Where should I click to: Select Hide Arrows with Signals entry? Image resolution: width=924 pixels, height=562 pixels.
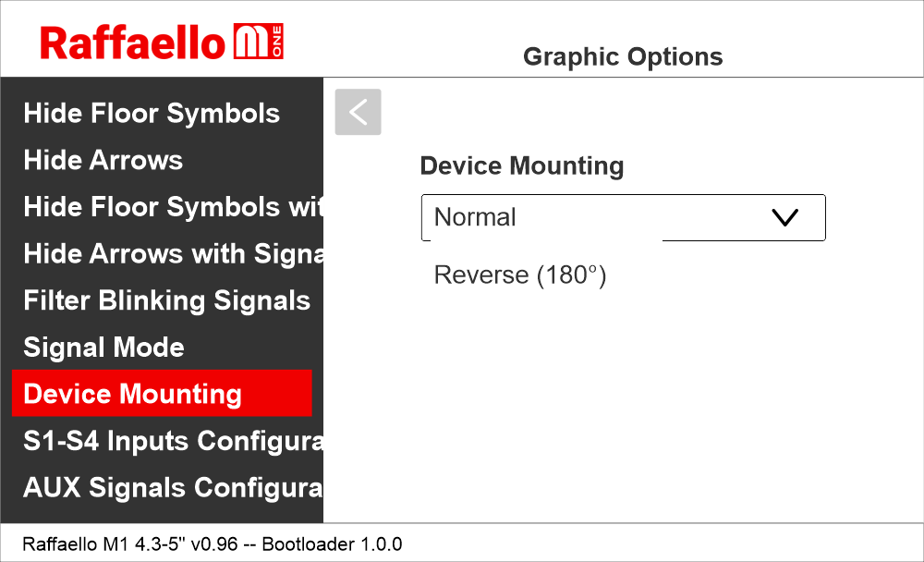(x=173, y=253)
